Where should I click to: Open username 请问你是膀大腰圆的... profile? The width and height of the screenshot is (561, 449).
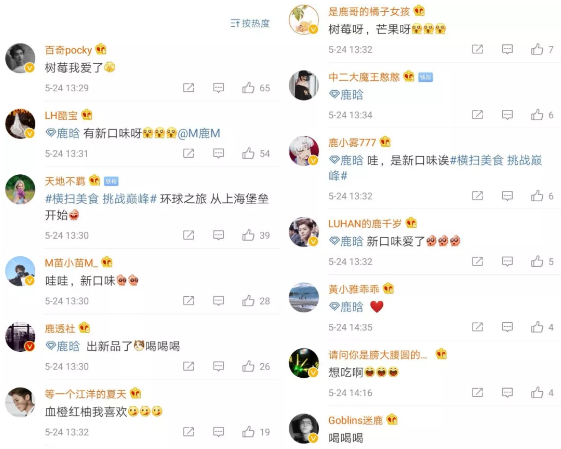tap(377, 355)
